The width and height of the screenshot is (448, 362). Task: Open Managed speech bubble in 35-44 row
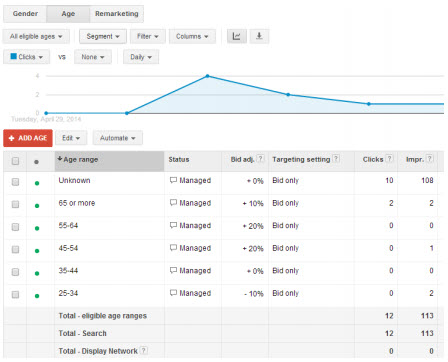[173, 270]
